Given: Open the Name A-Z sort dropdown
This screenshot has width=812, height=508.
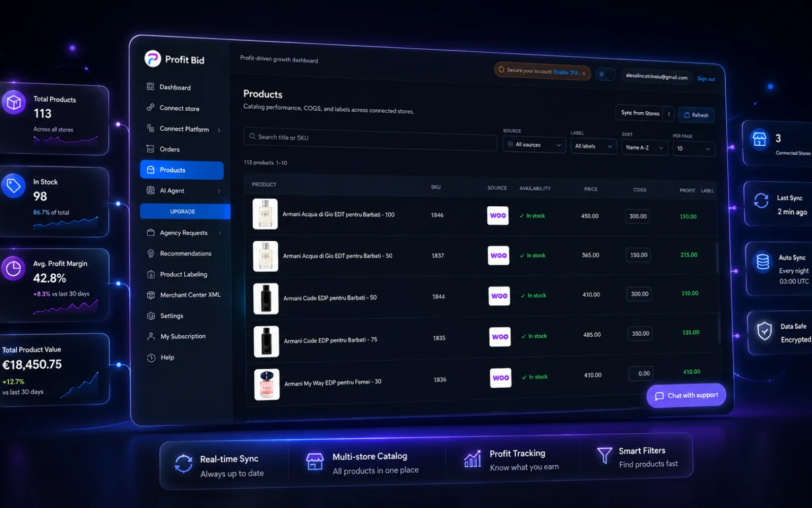Looking at the screenshot, I should 645,147.
